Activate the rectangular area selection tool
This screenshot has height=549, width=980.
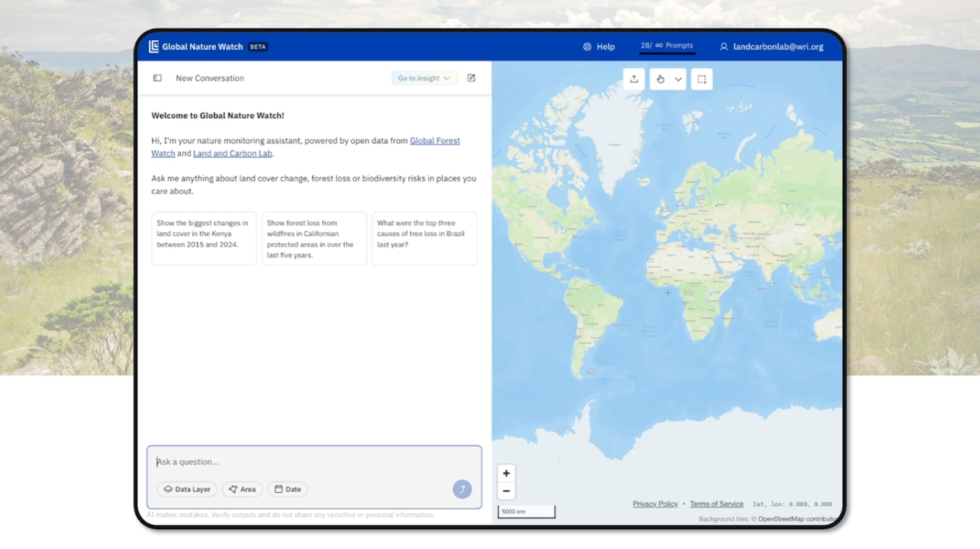point(702,79)
